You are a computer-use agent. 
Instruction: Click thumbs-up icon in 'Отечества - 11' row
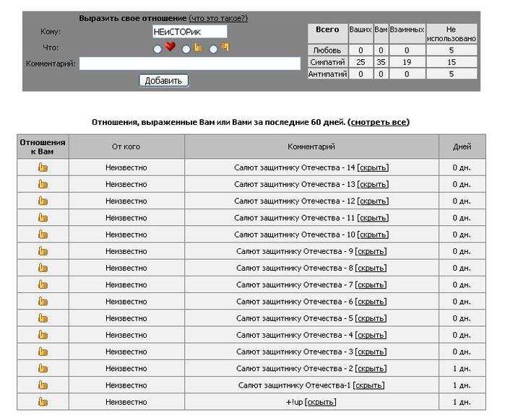click(x=43, y=217)
